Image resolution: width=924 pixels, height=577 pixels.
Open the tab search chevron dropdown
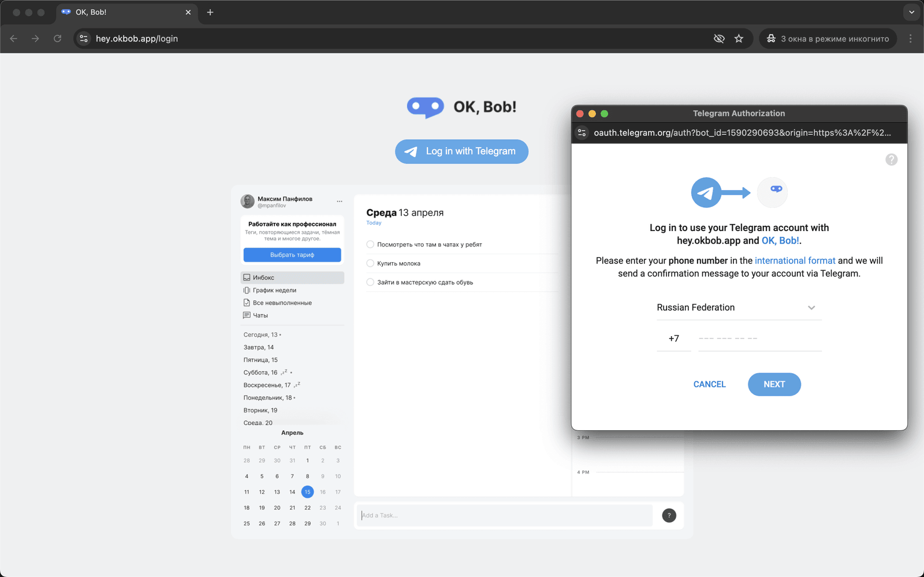[x=911, y=12]
